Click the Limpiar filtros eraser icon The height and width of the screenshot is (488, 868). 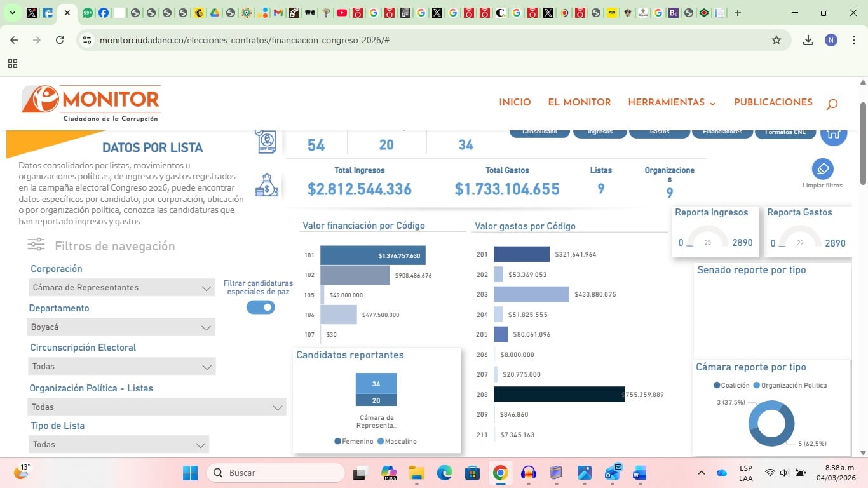[822, 169]
